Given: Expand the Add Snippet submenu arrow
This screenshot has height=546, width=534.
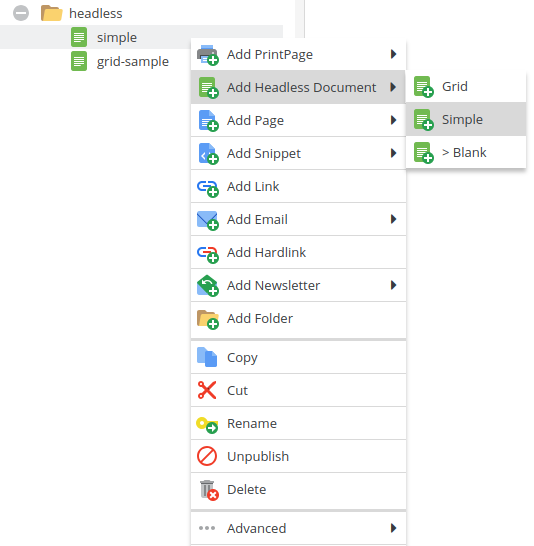Looking at the screenshot, I should click(393, 153).
